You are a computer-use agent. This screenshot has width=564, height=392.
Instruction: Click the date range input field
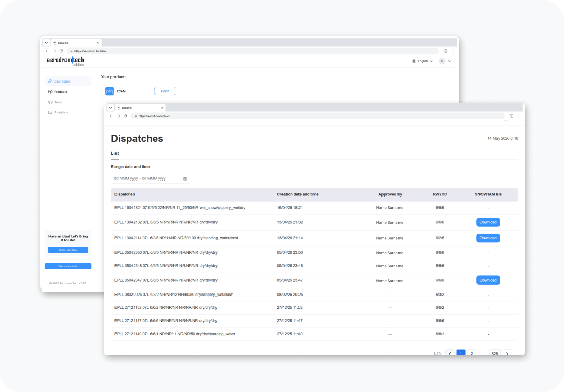coord(151,178)
